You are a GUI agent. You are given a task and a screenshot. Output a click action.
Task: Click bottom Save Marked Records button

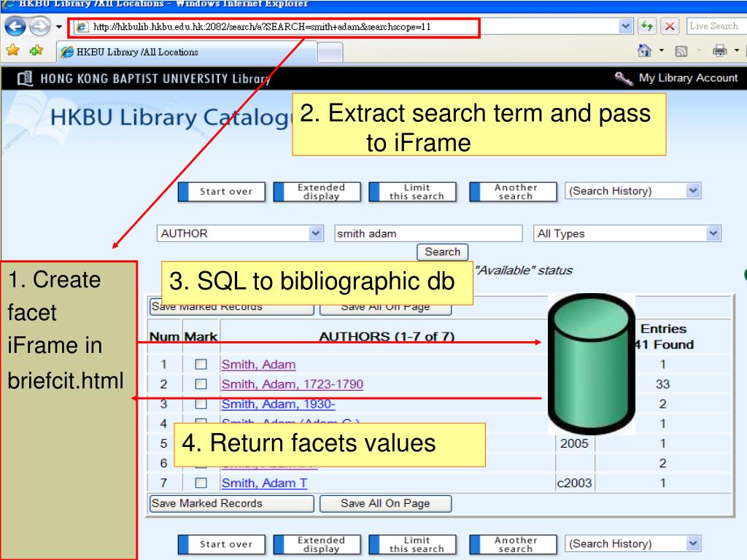pos(232,503)
